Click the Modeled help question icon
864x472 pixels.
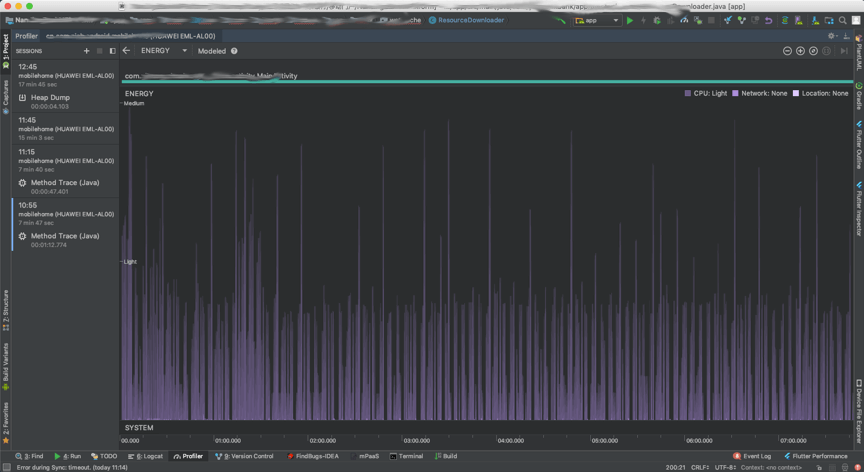tap(234, 51)
